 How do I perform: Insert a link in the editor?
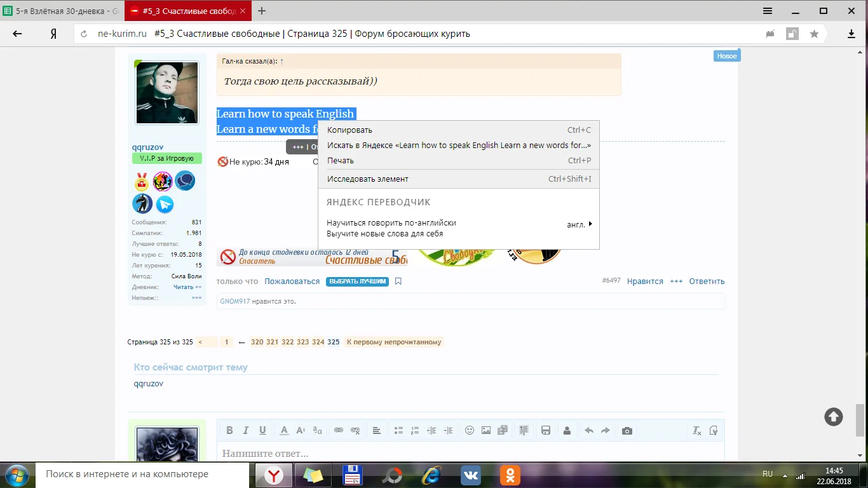pyautogui.click(x=339, y=430)
